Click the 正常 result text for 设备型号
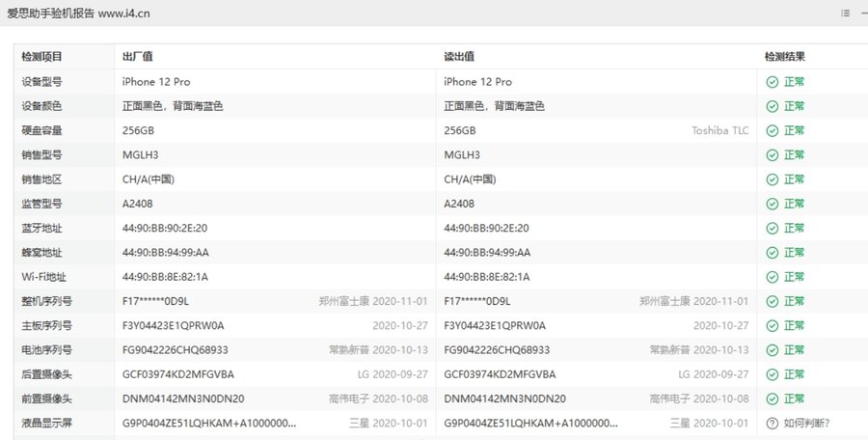Image resolution: width=868 pixels, height=440 pixels. (x=794, y=82)
